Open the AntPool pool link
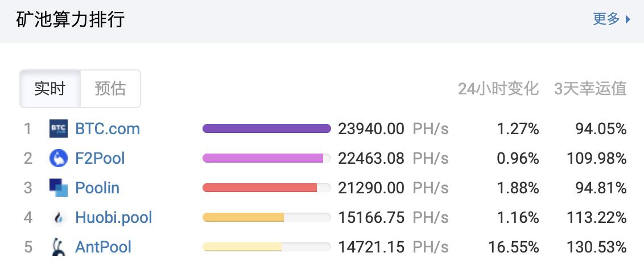Screen dimensions: 644x265 (x=104, y=247)
